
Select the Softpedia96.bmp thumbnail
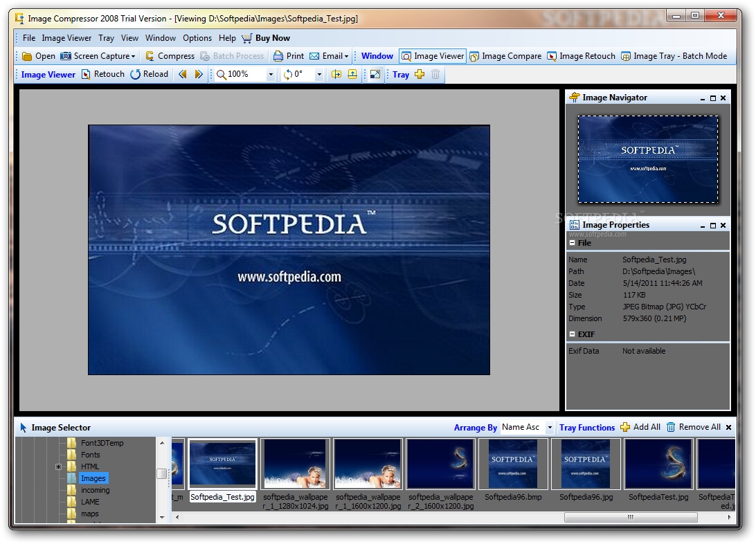click(x=514, y=464)
